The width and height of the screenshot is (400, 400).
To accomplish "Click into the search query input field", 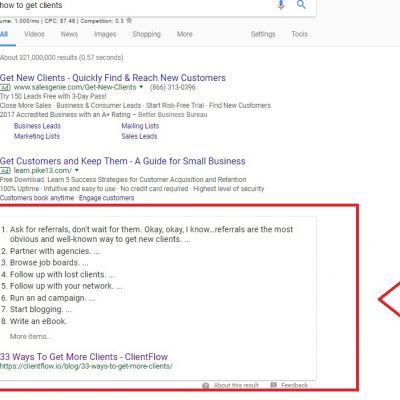I will [x=137, y=5].
